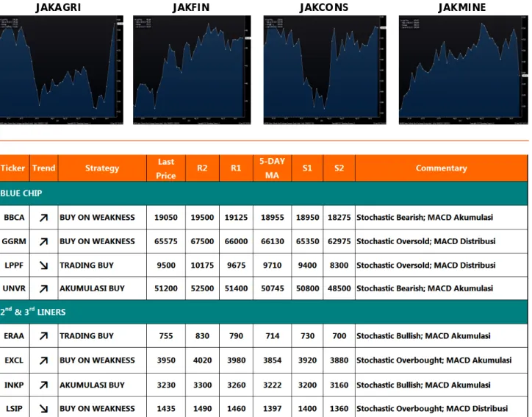
Task: Click the S1 column header
Action: [307, 168]
